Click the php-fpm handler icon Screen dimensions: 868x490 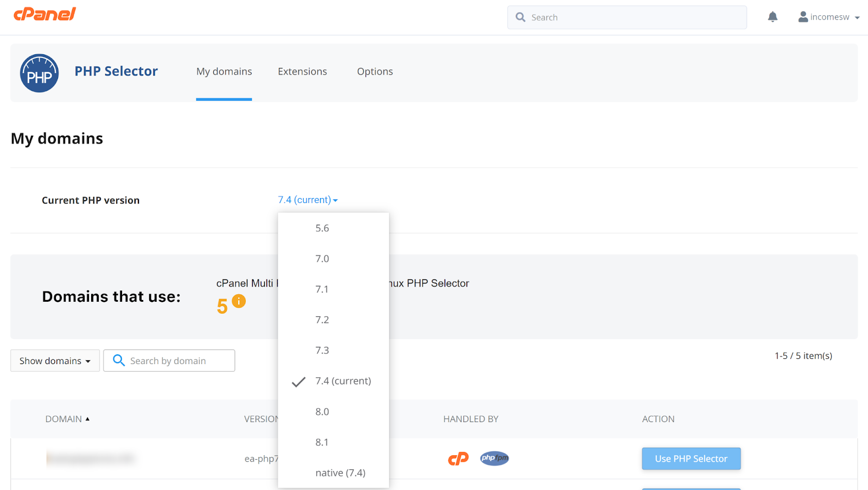[494, 459]
